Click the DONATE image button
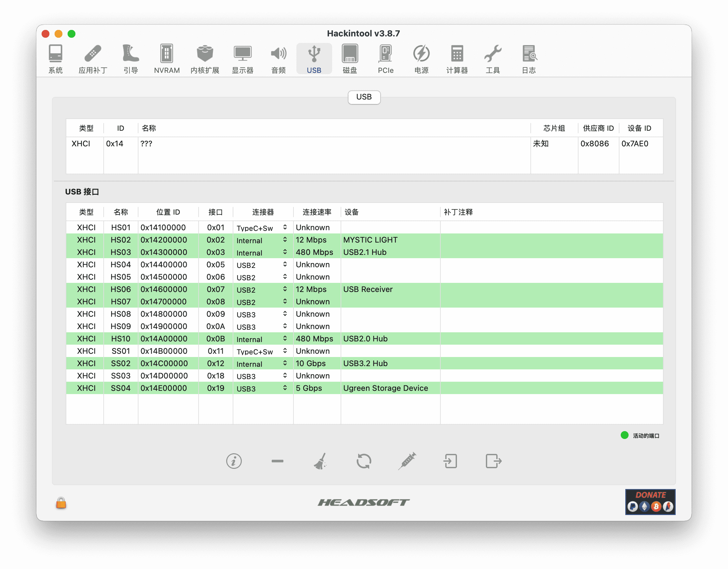The width and height of the screenshot is (728, 569). click(650, 502)
